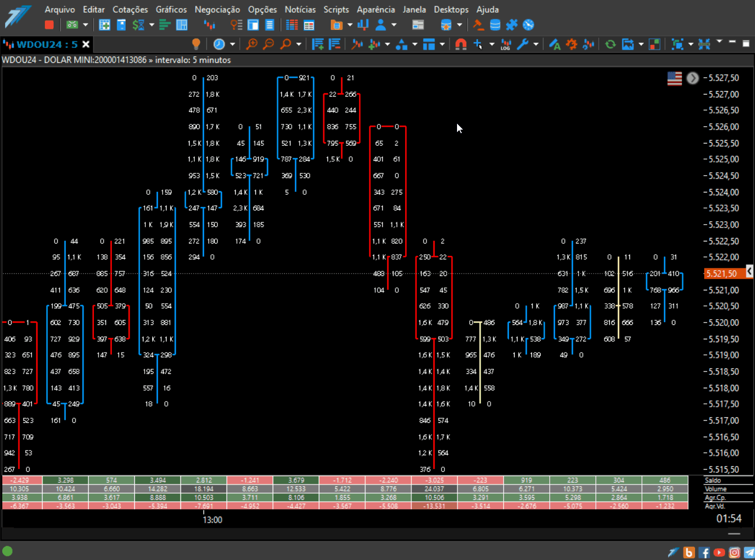This screenshot has height=560, width=755.
Task: Click the orange magnifier list search icon
Action: click(236, 25)
